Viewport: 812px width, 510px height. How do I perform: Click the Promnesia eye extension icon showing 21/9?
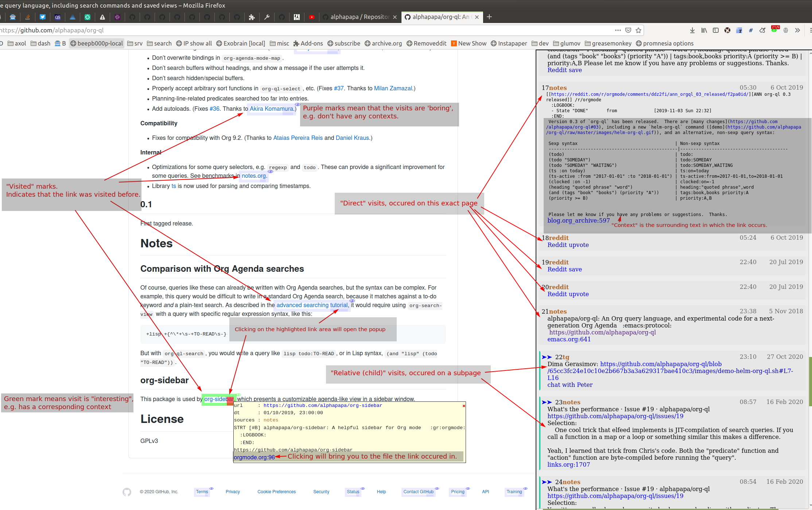[774, 30]
